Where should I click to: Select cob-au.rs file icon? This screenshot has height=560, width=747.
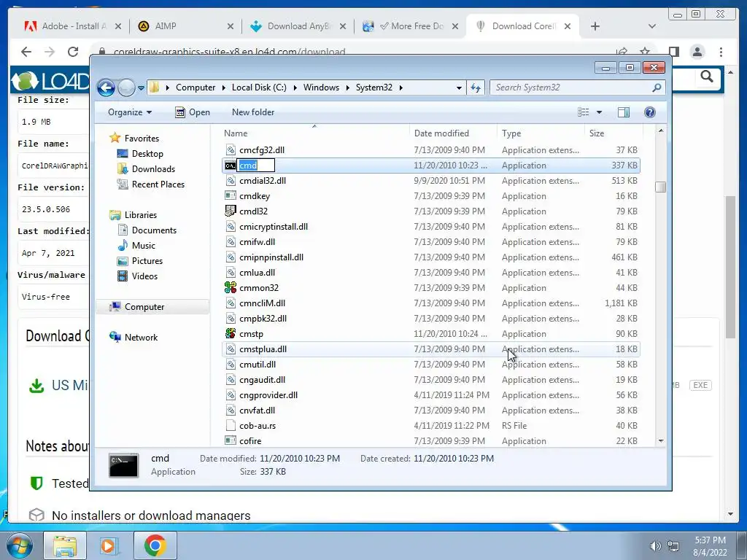[x=231, y=426]
